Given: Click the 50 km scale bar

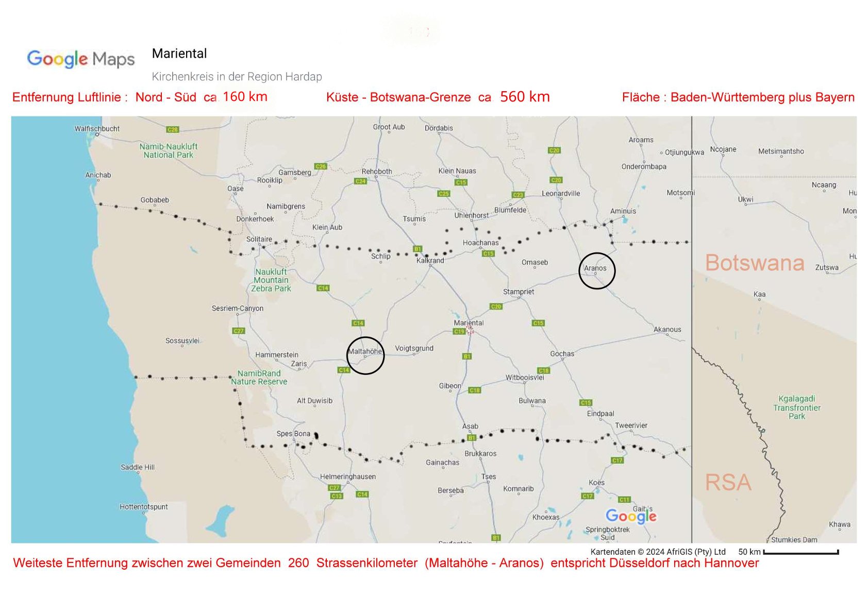Looking at the screenshot, I should pos(800,552).
